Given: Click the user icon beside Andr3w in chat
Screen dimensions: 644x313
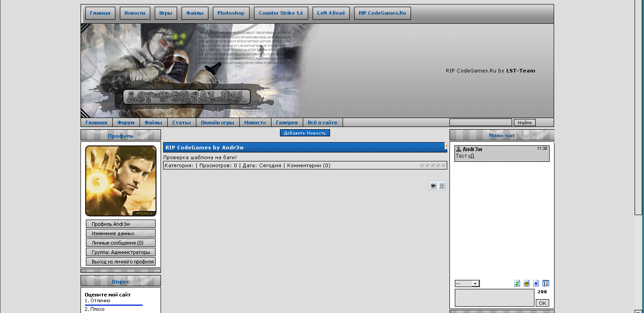Looking at the screenshot, I should [458, 149].
